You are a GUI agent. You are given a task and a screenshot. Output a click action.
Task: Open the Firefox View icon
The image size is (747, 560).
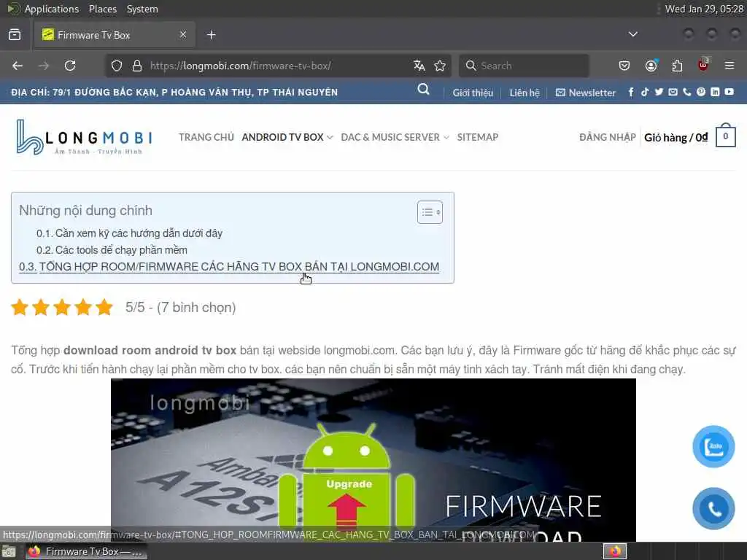tap(15, 35)
